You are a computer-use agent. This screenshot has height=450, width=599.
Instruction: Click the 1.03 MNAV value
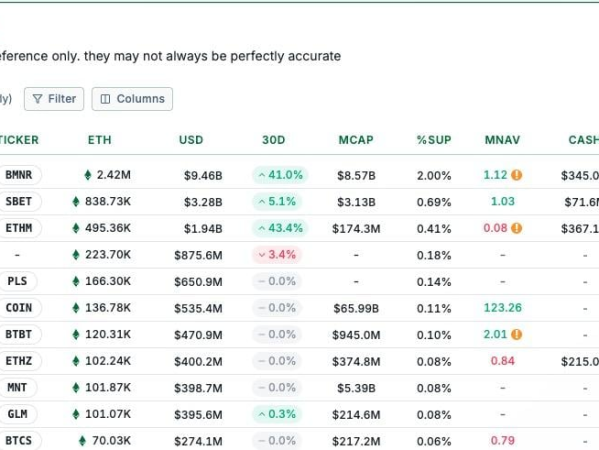(x=503, y=201)
